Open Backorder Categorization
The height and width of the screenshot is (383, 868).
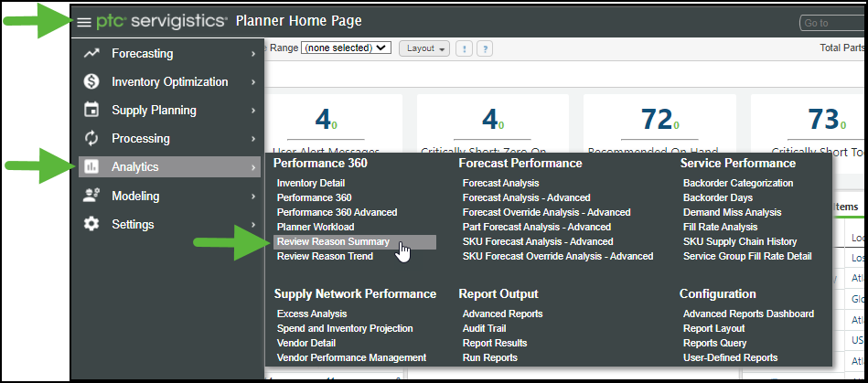click(738, 183)
